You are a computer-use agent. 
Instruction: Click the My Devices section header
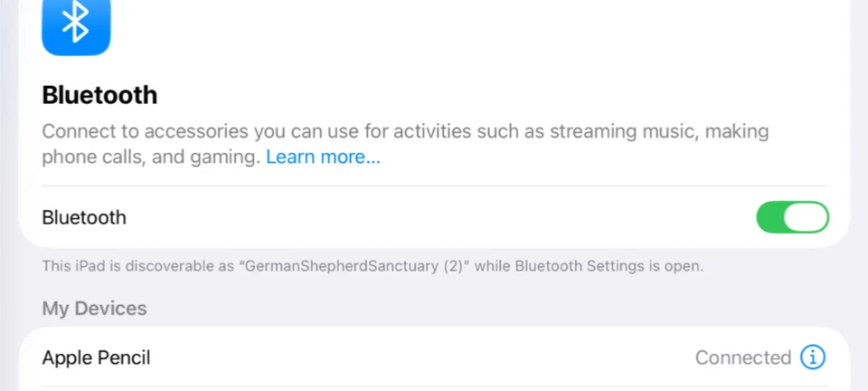(x=94, y=309)
